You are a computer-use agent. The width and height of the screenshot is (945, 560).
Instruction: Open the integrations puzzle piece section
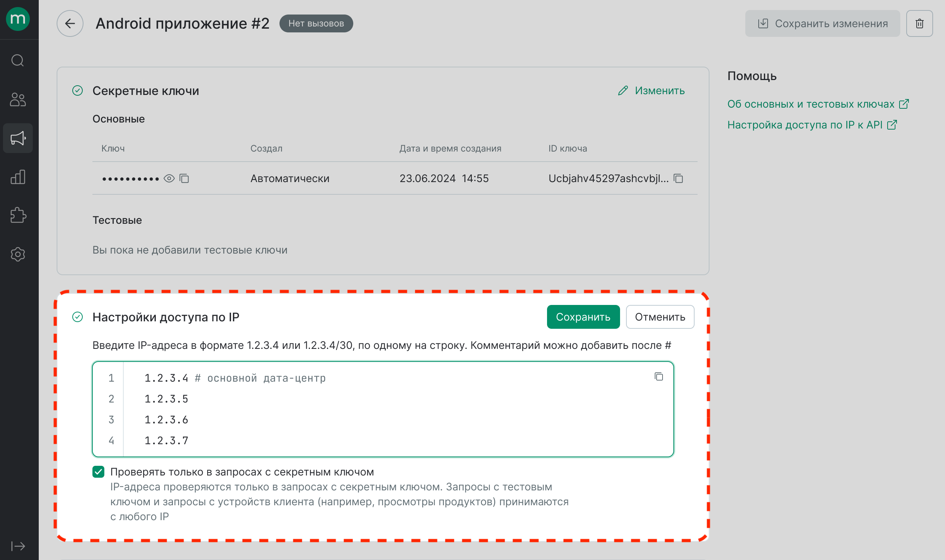(x=18, y=215)
